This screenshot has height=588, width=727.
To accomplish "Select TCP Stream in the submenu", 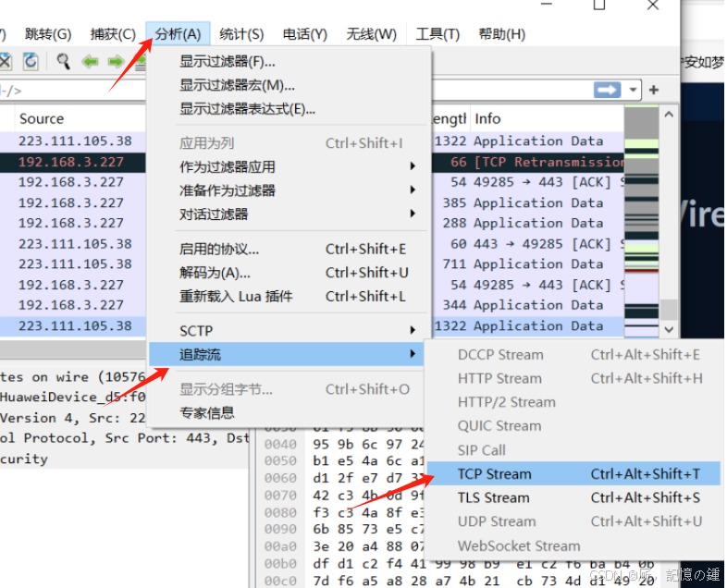I will [x=573, y=474].
